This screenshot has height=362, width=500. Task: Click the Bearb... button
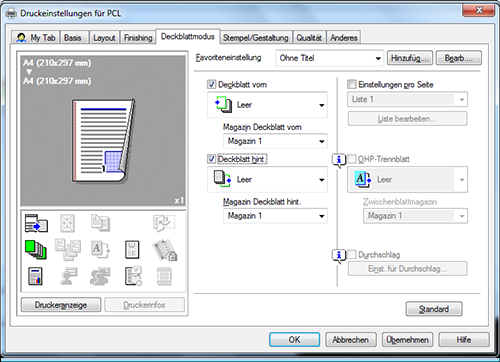tap(459, 58)
